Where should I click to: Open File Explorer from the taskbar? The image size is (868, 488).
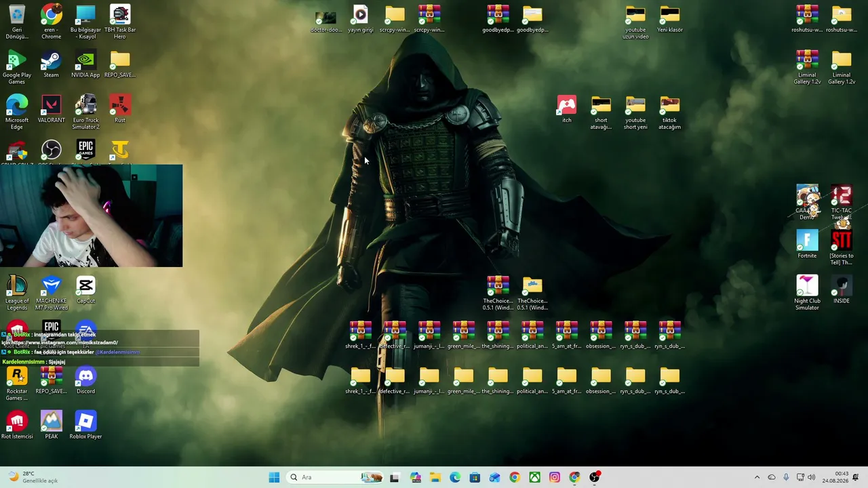[x=435, y=477]
